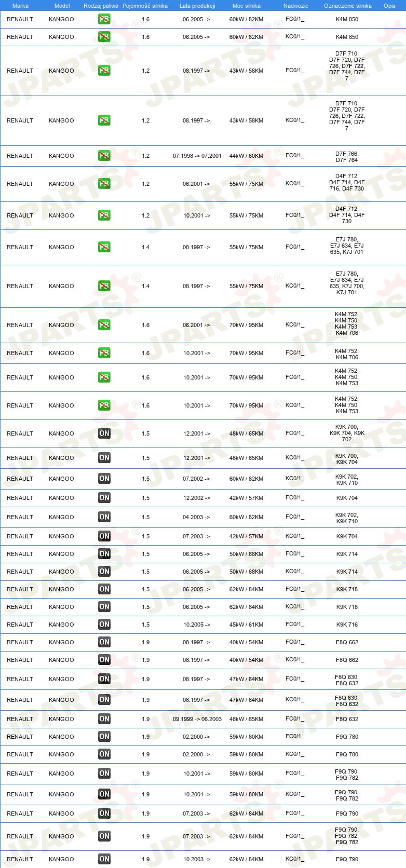The width and height of the screenshot is (406, 868).
Task: Select KC0/1_ body cell in the 10.2003 row
Action: (x=295, y=859)
